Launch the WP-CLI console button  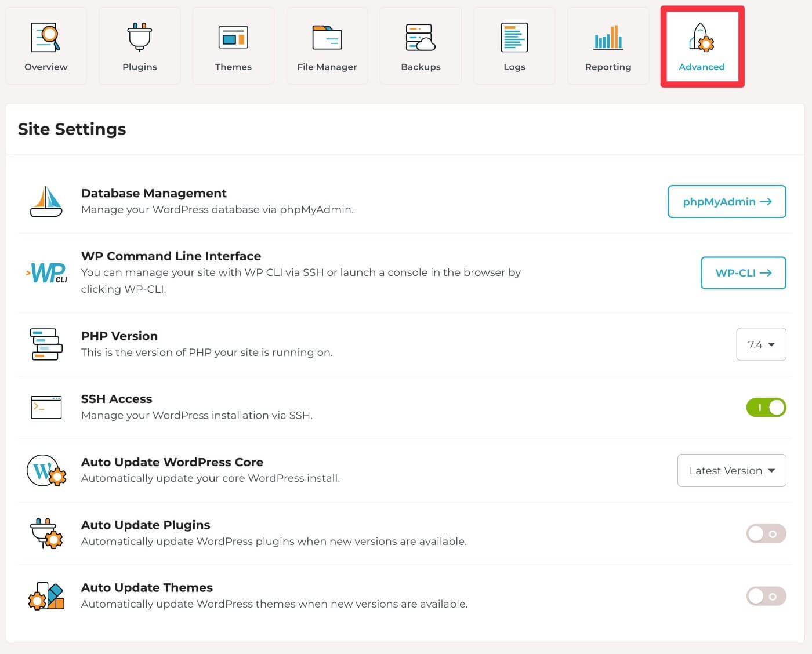point(743,272)
